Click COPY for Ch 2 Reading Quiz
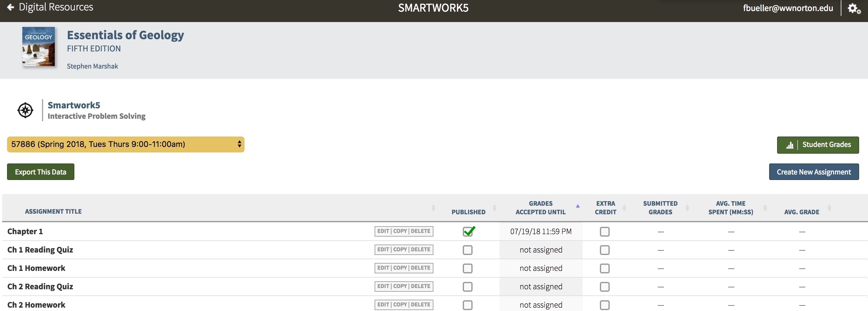The height and width of the screenshot is (311, 868). [400, 287]
